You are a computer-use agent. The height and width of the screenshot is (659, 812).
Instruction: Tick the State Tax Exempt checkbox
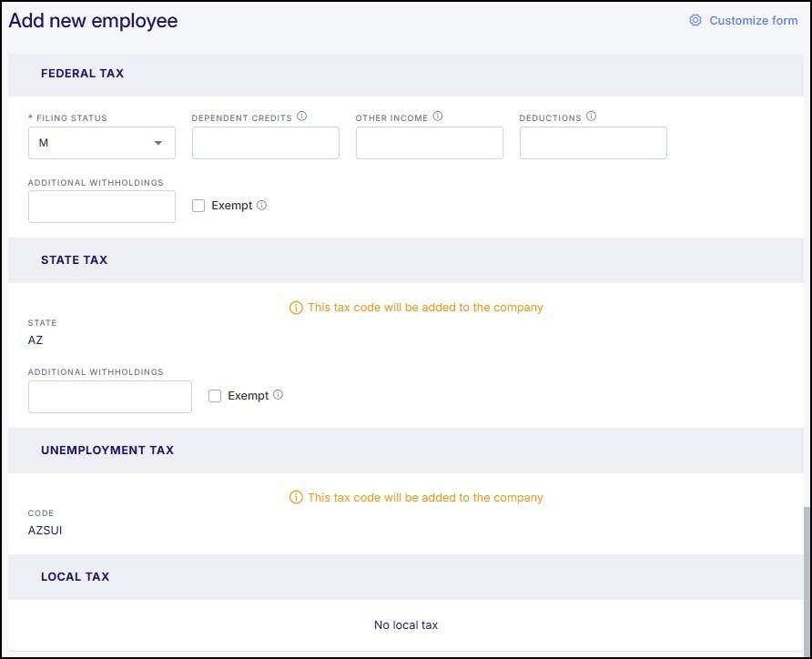pyautogui.click(x=215, y=396)
